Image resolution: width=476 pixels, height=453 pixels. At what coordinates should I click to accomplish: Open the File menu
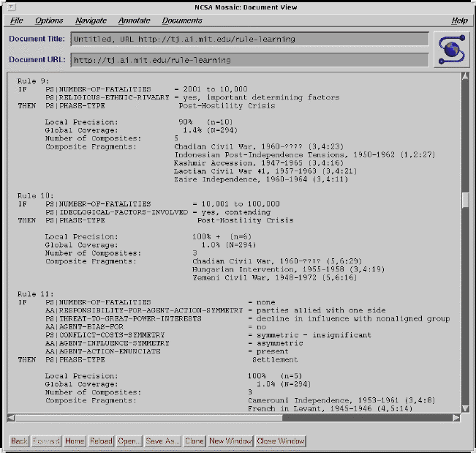(x=17, y=20)
